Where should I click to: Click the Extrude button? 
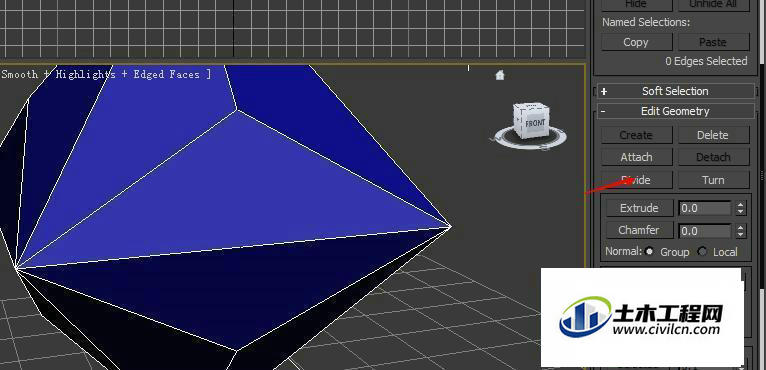(639, 208)
